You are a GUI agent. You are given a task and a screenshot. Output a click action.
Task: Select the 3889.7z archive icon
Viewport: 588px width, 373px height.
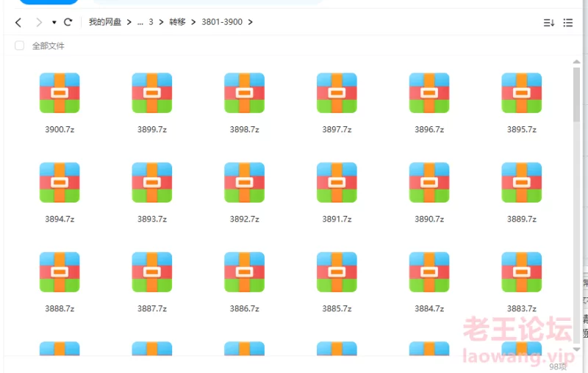[x=522, y=182]
